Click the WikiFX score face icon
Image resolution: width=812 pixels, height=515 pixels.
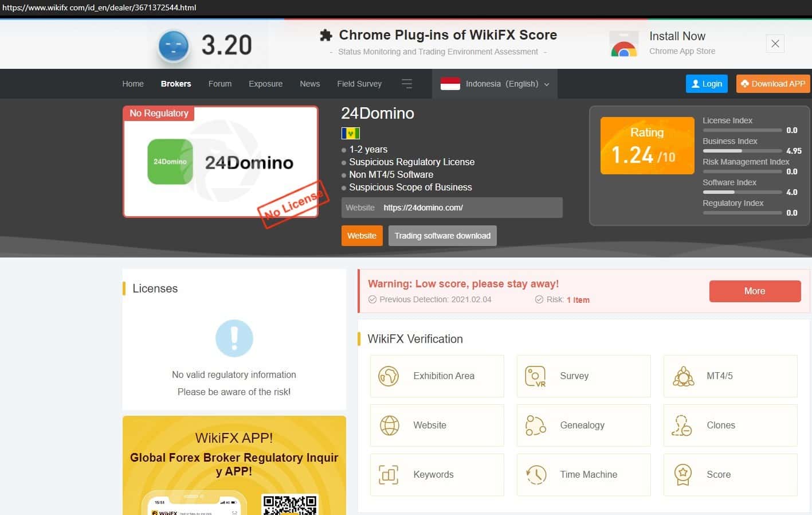point(173,46)
